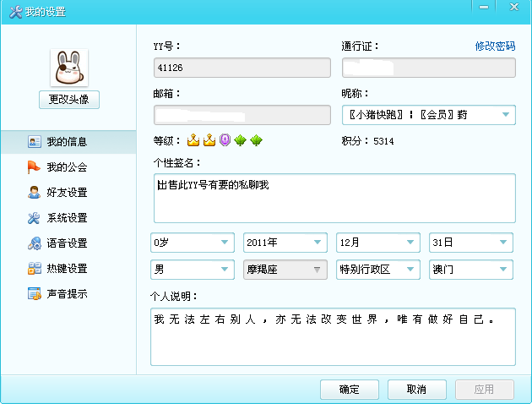Click the first green leaf level icon
The image size is (532, 404).
pos(240,139)
